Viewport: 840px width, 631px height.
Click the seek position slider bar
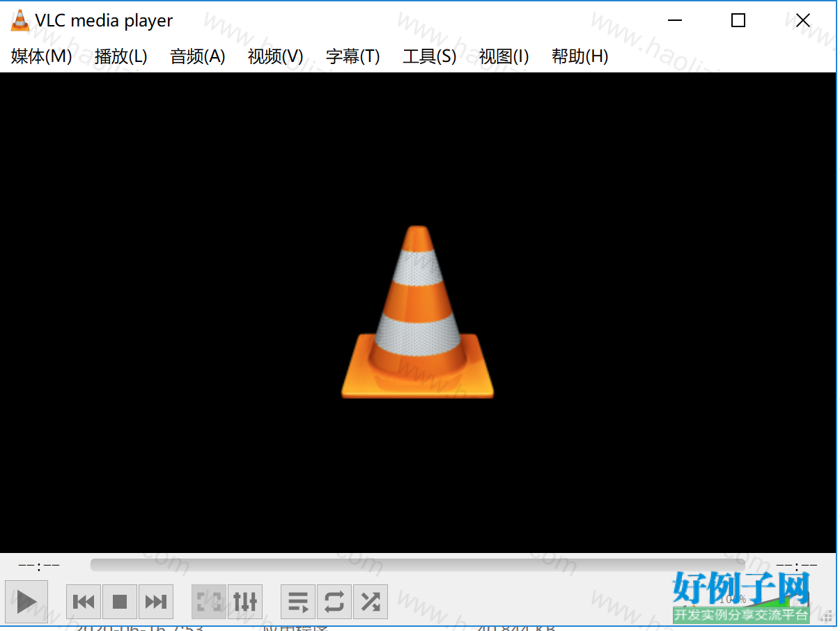click(x=418, y=565)
